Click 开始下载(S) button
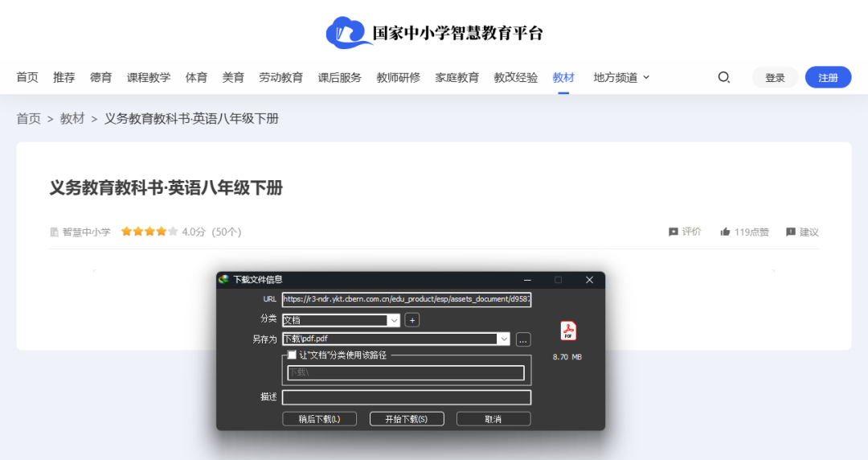The width and height of the screenshot is (868, 460). tap(407, 420)
